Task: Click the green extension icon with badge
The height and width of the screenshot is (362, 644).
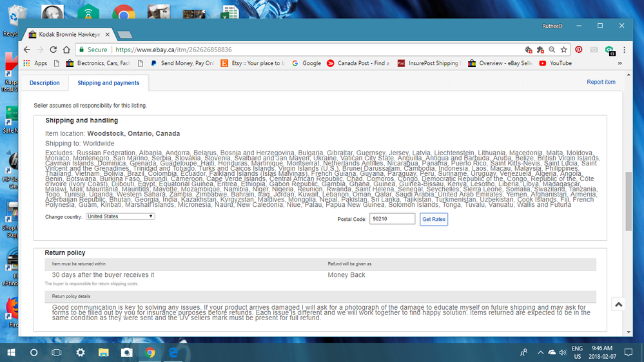Action: [x=609, y=50]
